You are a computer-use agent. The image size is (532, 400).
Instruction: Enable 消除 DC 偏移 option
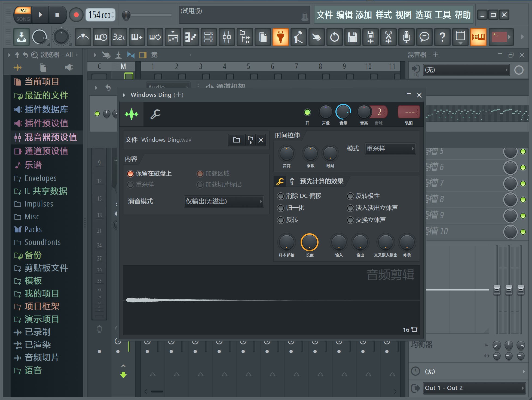299,196
